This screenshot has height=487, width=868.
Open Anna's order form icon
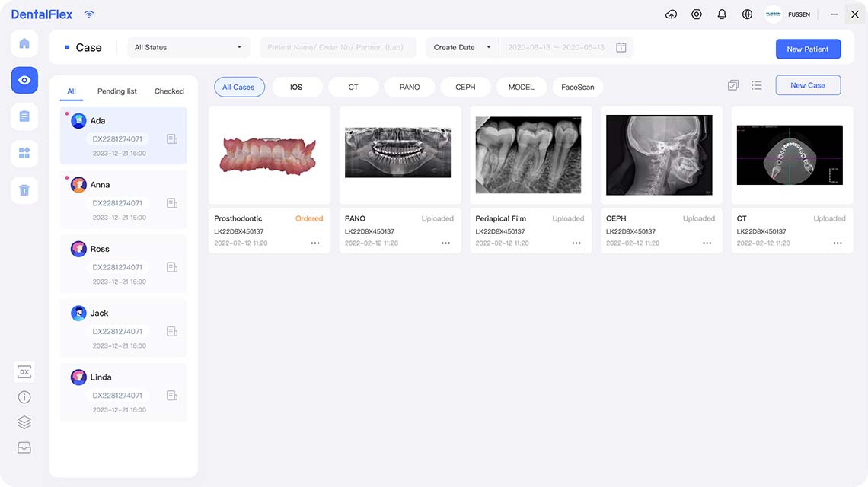[x=172, y=203]
